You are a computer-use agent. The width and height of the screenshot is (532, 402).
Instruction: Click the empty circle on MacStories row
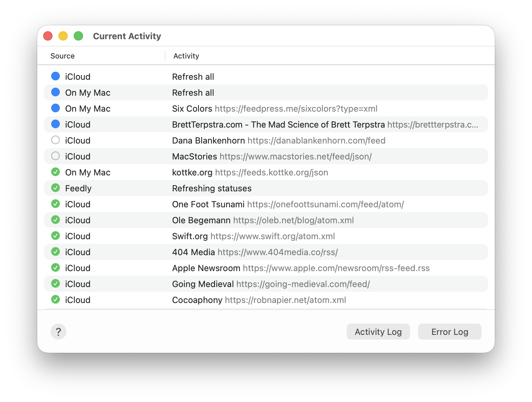55,156
